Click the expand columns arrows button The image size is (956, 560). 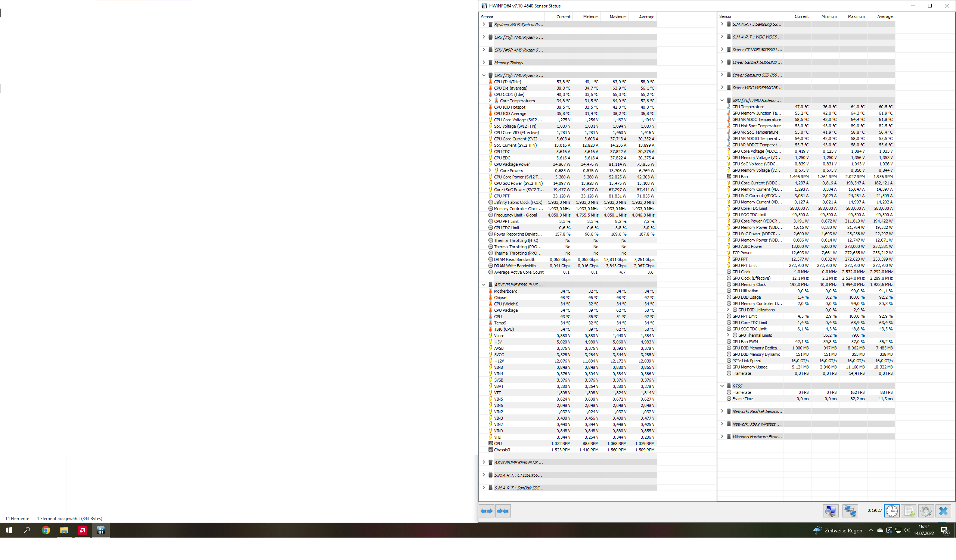[x=486, y=511]
